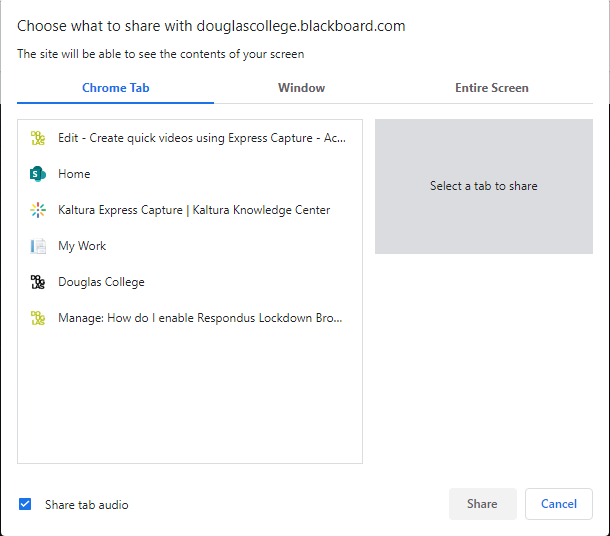Screen dimensions: 610x536
Task: Click the "Select a tab to share" preview area
Action: tap(483, 186)
